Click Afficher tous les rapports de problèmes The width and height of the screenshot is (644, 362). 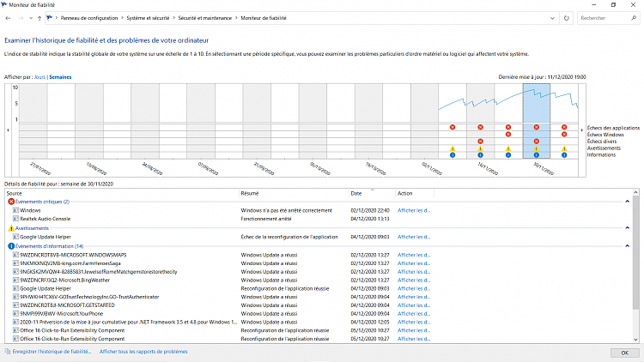coord(143,352)
